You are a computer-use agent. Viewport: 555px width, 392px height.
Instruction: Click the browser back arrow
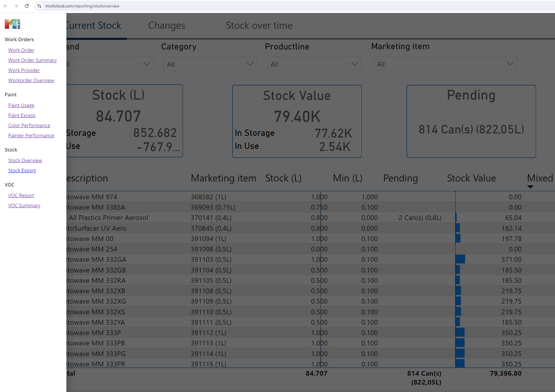click(x=5, y=6)
